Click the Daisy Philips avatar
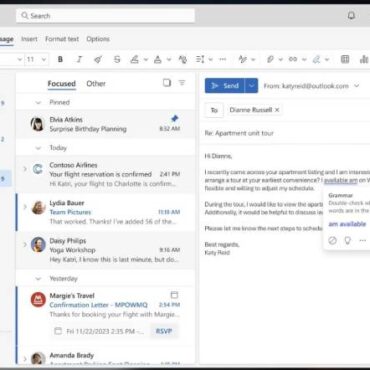Image resolution: width=370 pixels, height=370 pixels. coord(38,245)
